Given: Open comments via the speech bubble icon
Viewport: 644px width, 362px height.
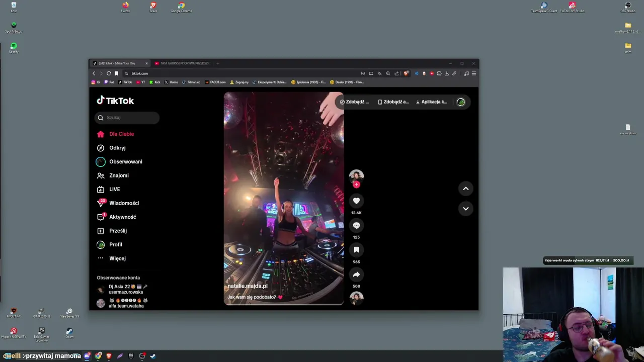Looking at the screenshot, I should point(356,225).
